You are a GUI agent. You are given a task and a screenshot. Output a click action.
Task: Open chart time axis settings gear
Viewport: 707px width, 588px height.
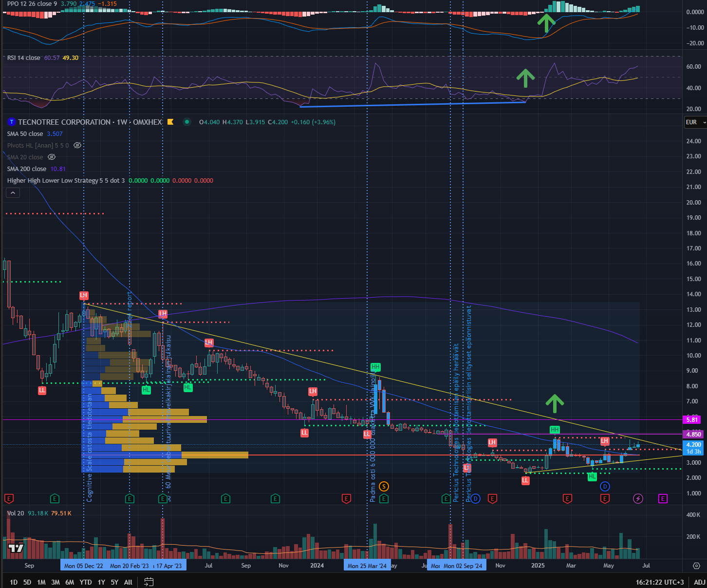pos(696,566)
